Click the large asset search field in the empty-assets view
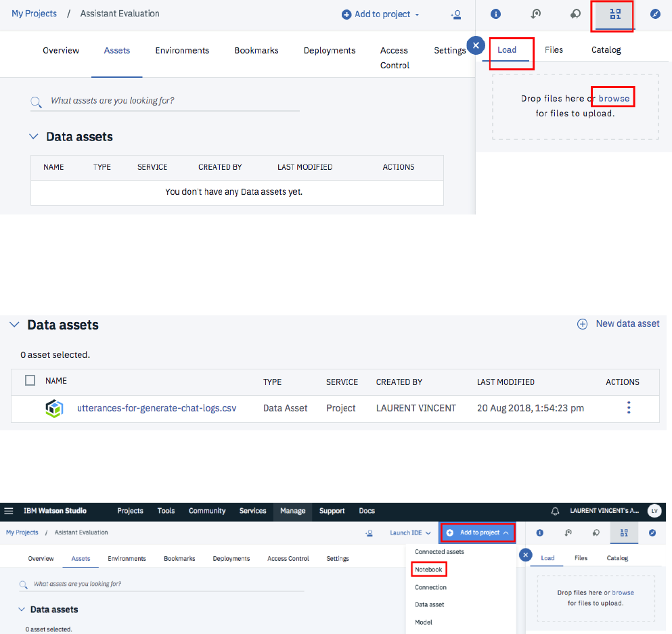 pos(165,101)
